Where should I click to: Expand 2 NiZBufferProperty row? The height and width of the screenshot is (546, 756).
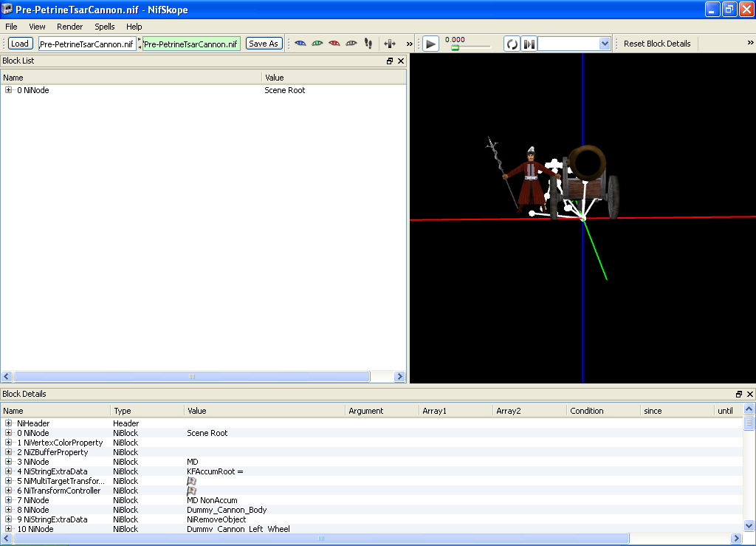(x=9, y=452)
